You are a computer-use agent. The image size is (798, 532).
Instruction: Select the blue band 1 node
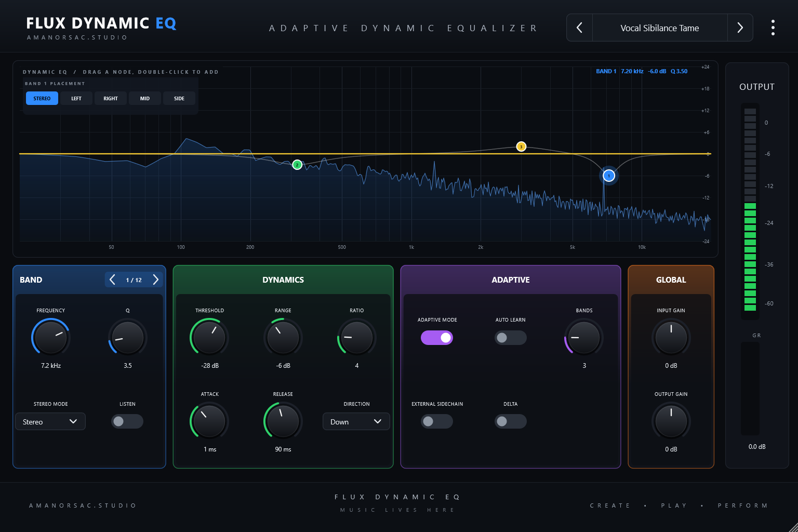[x=609, y=176]
